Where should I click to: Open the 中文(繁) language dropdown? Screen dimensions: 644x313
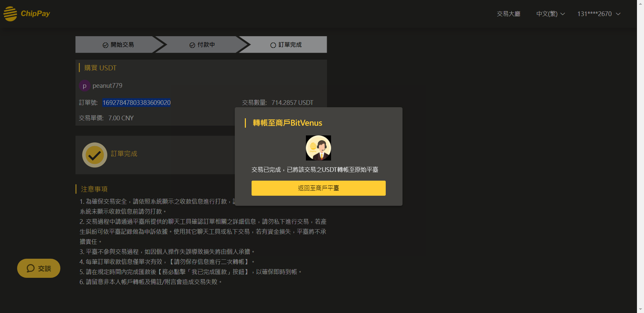(550, 14)
